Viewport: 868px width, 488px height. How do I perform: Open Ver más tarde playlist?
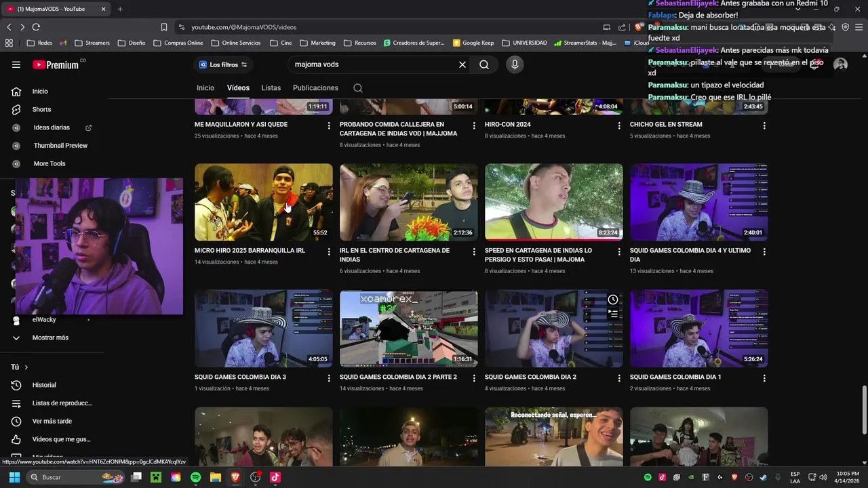click(x=52, y=421)
